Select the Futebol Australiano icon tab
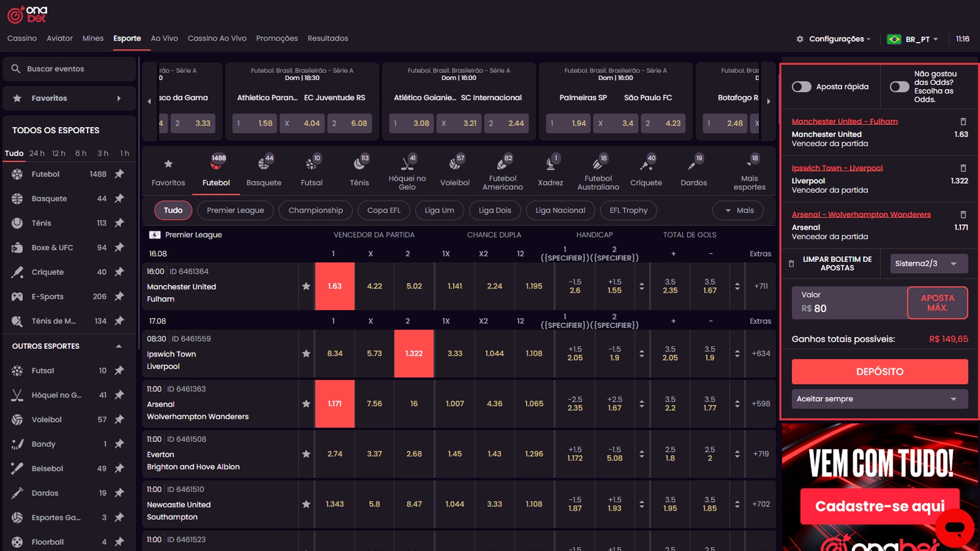This screenshot has width=980, height=551. point(598,172)
